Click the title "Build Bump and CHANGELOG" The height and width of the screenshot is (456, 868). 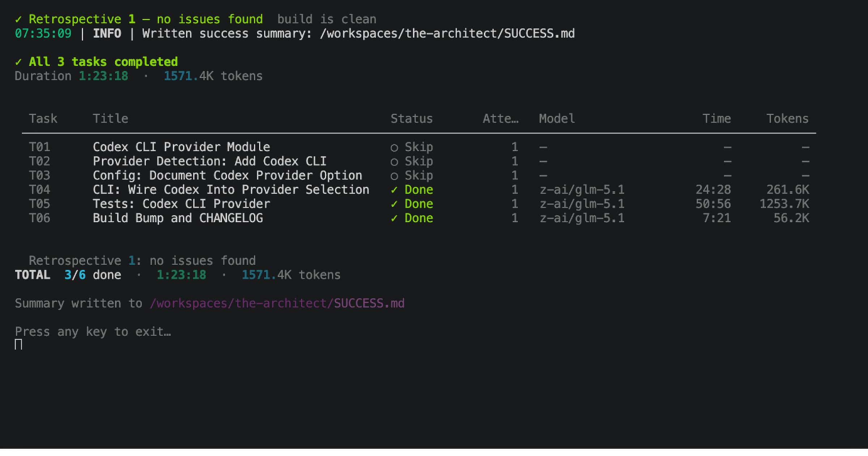click(x=178, y=218)
